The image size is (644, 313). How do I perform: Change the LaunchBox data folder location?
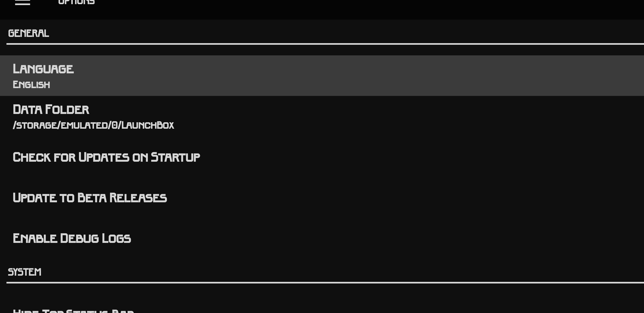322,116
